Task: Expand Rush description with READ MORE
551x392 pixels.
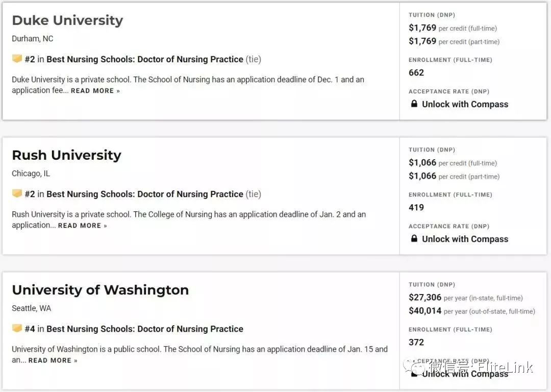Action: tap(83, 226)
